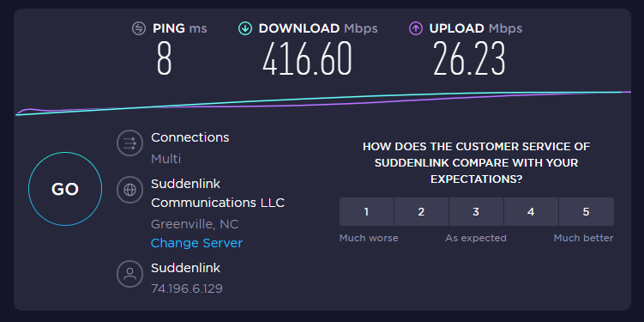Click the purple upload arrow icon
This screenshot has height=322, width=644.
(416, 28)
